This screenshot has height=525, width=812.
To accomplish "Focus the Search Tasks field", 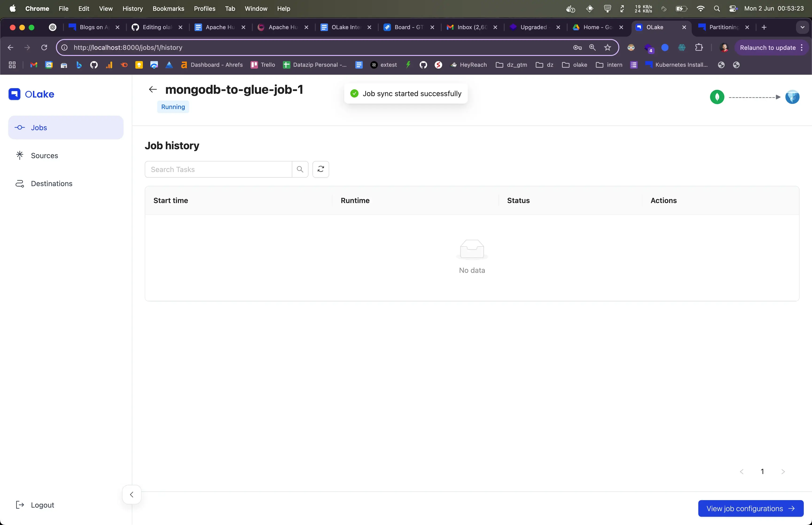I will click(218, 169).
